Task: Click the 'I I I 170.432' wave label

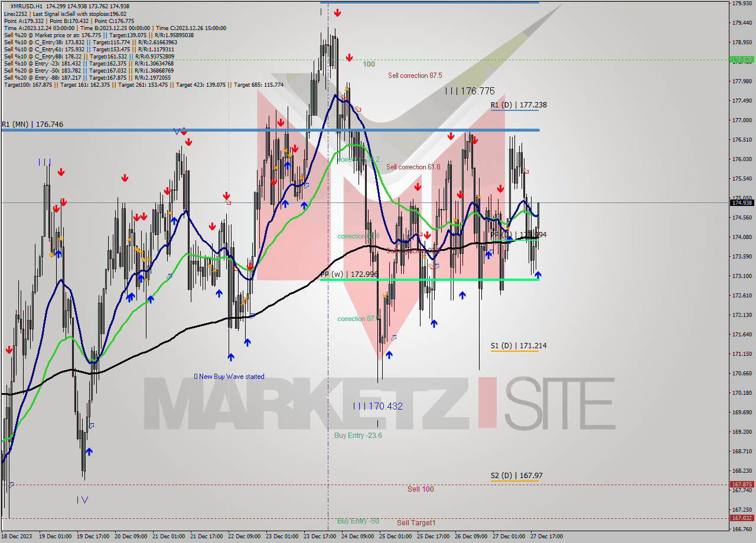Action: point(378,406)
